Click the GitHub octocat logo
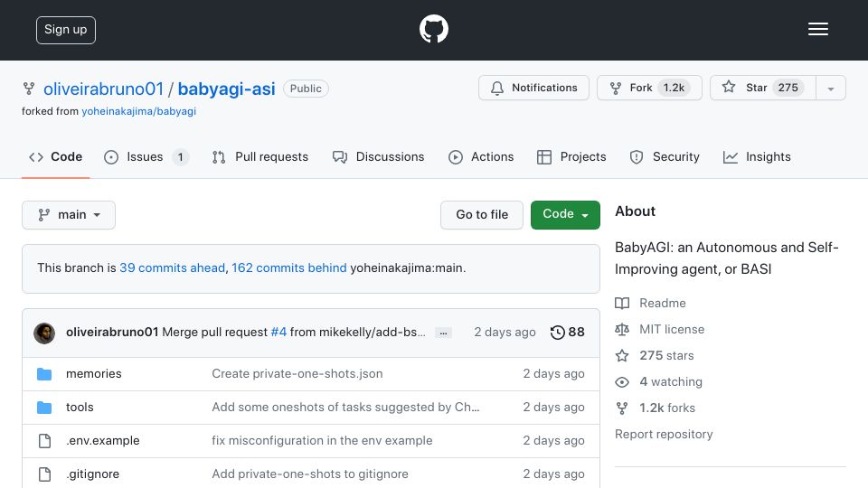The image size is (868, 488). 433,29
